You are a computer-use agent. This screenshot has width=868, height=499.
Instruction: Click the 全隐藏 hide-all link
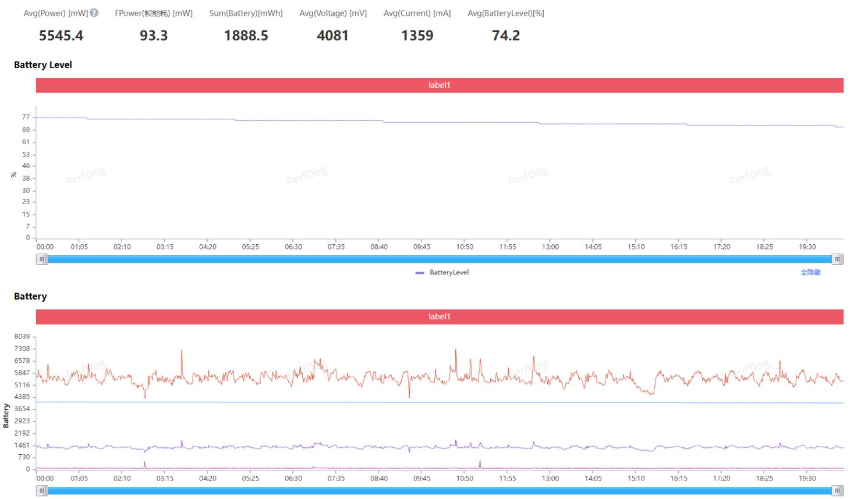[810, 272]
